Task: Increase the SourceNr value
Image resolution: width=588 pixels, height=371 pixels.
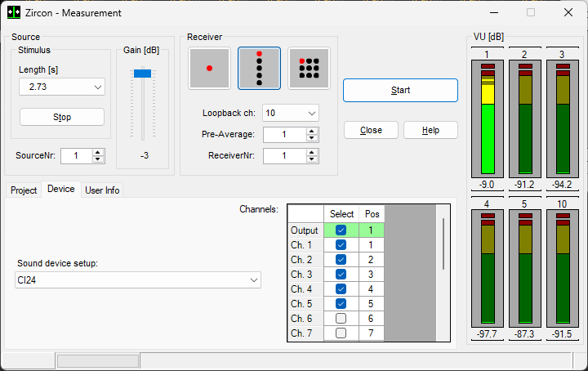Action: [x=98, y=152]
